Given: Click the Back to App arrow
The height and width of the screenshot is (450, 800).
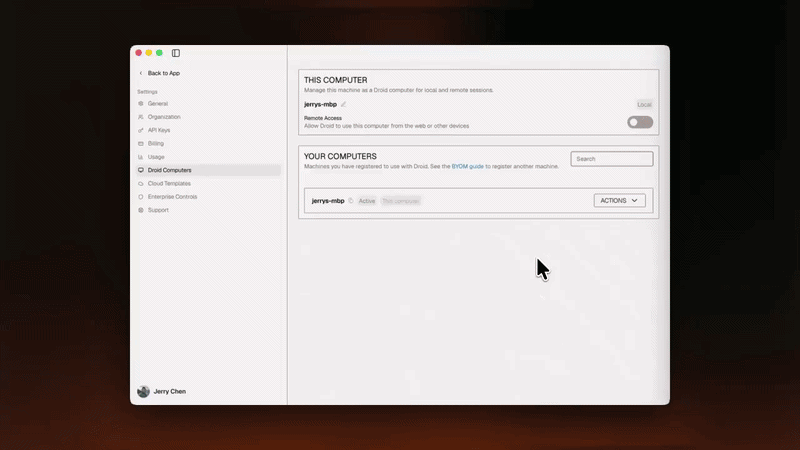Looking at the screenshot, I should point(141,73).
